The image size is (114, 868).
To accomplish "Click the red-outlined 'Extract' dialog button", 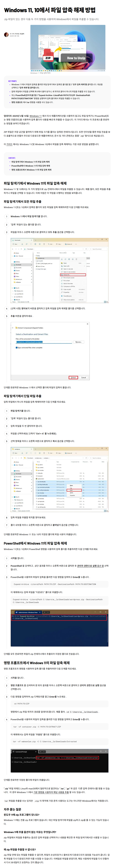I will [x=73, y=377].
